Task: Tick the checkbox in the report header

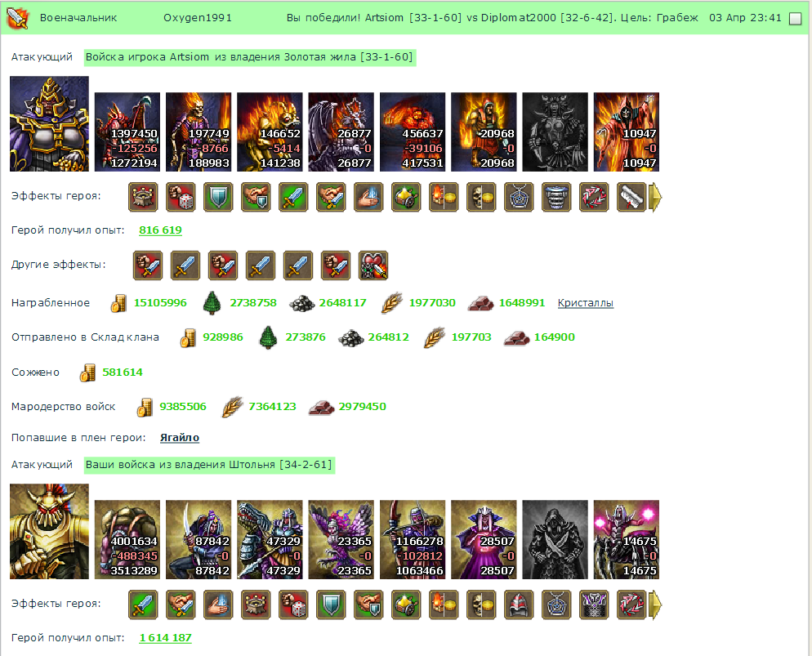Action: pyautogui.click(x=794, y=19)
